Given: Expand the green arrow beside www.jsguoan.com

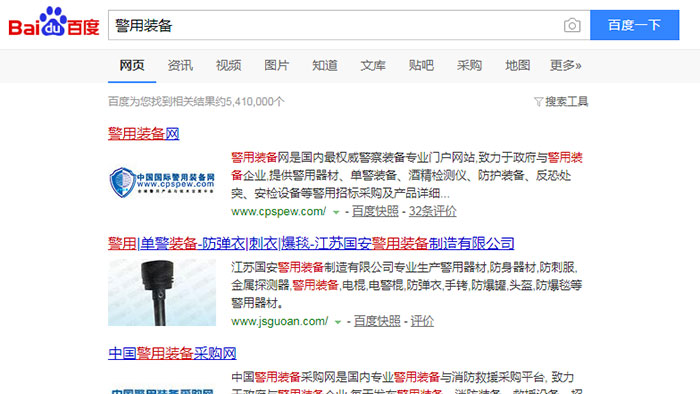Looking at the screenshot, I should [x=338, y=322].
